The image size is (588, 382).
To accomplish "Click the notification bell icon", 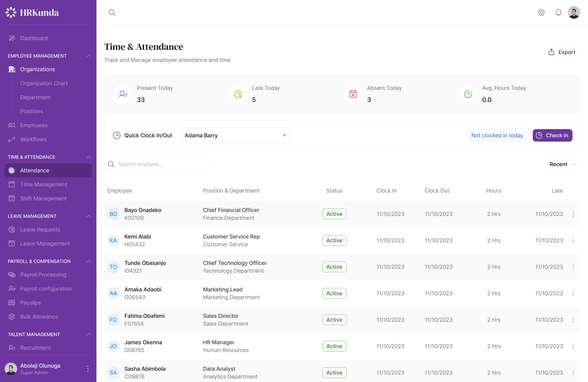I will point(558,12).
